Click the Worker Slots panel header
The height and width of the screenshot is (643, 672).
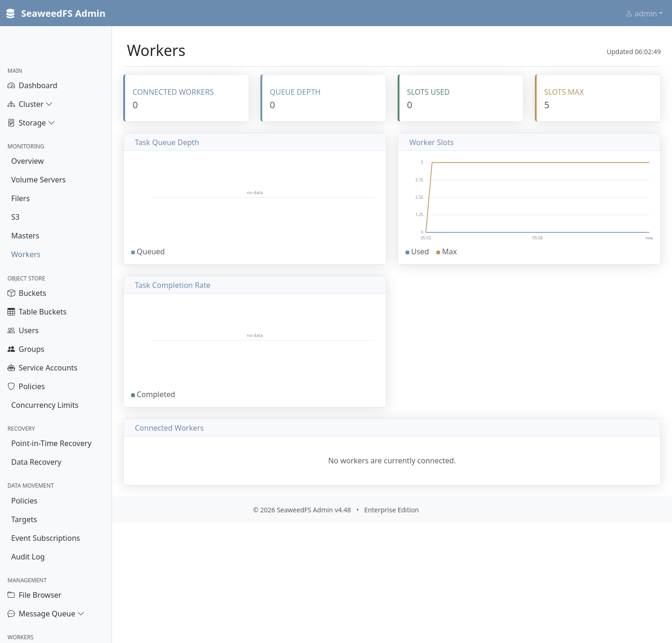pyautogui.click(x=529, y=142)
